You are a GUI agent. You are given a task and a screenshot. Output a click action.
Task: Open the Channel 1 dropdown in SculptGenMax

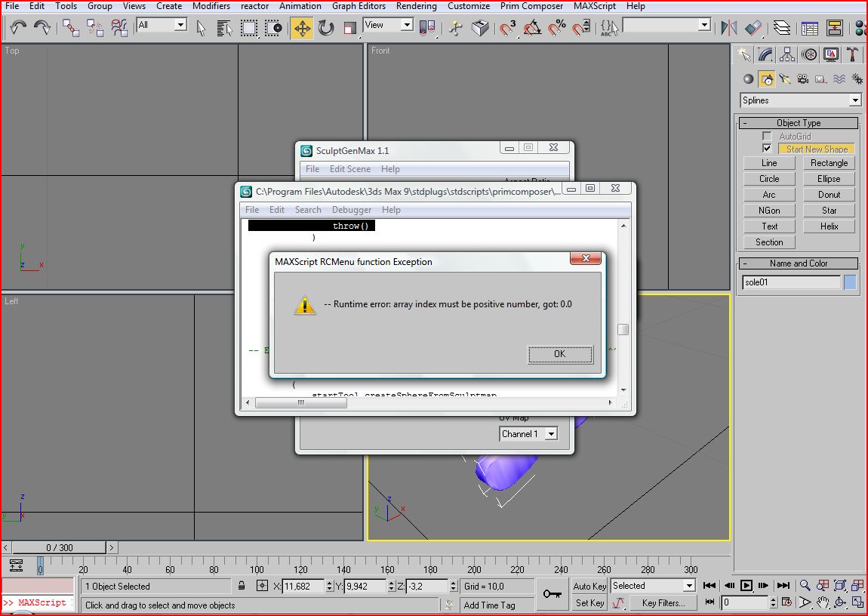point(551,434)
